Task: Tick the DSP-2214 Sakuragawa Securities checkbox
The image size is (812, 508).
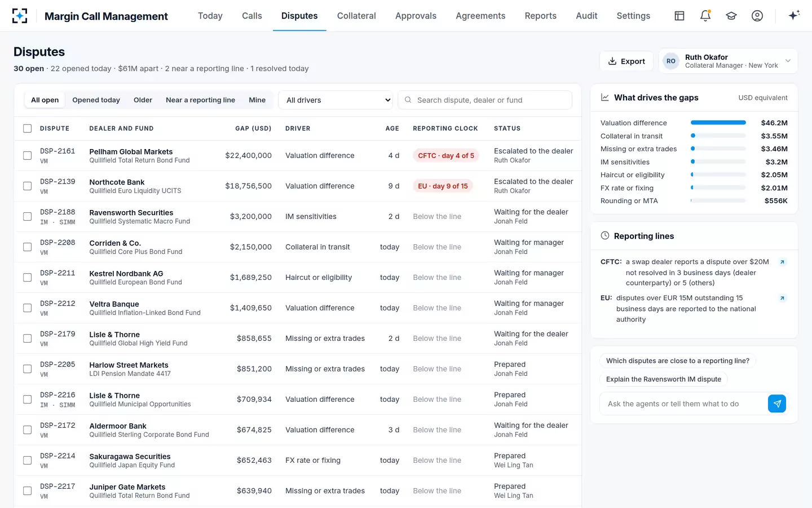Action: pos(27,460)
